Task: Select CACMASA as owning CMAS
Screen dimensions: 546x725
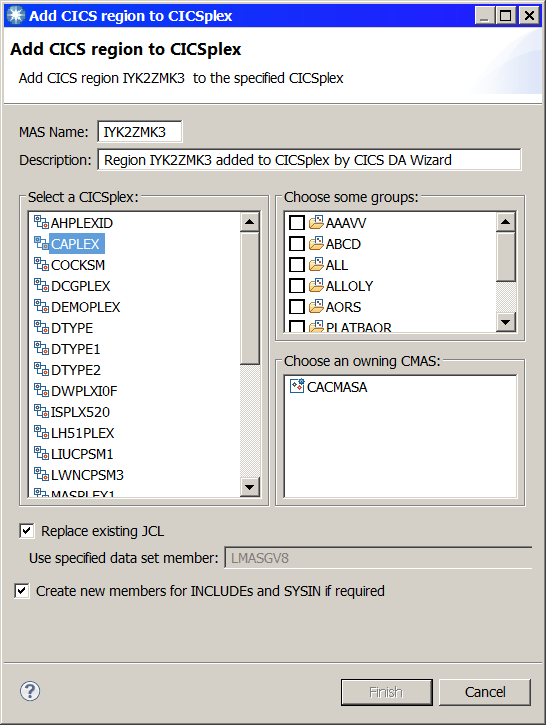Action: tap(337, 387)
